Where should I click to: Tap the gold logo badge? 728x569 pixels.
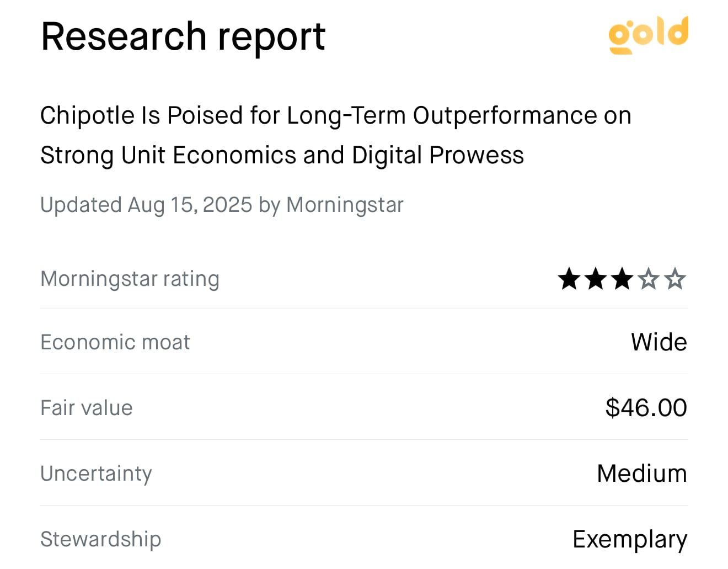pos(649,35)
